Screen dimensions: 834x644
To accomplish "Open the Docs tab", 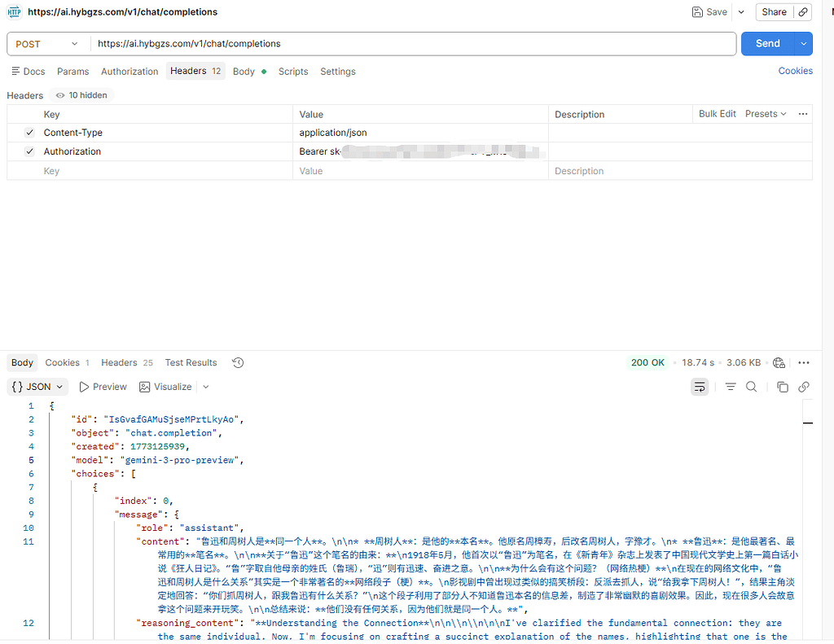I will [x=29, y=72].
